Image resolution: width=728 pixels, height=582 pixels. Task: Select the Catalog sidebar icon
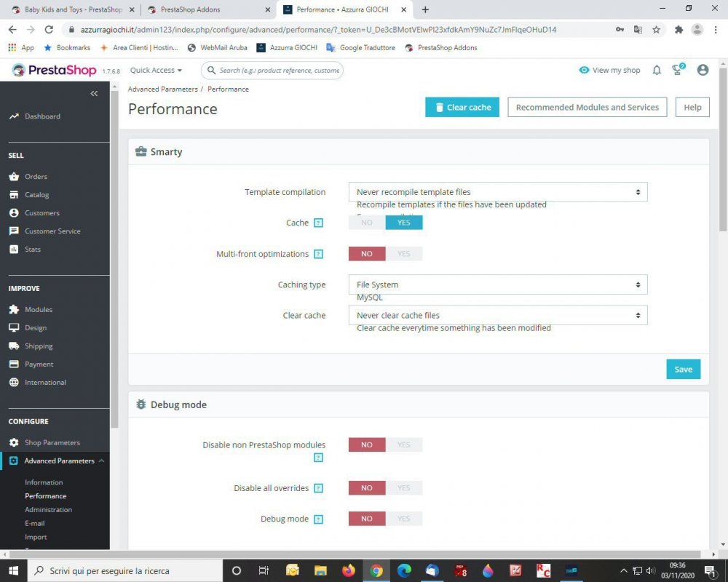tap(15, 194)
